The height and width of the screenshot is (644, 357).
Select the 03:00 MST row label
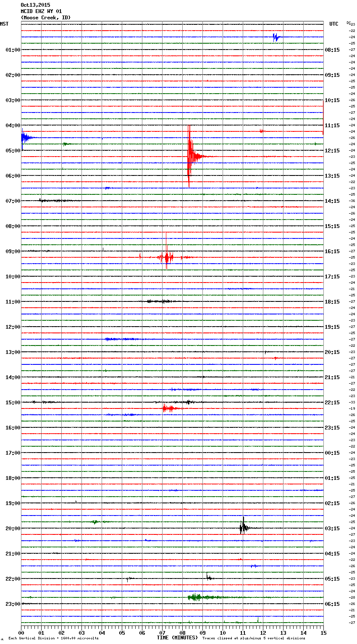point(13,100)
